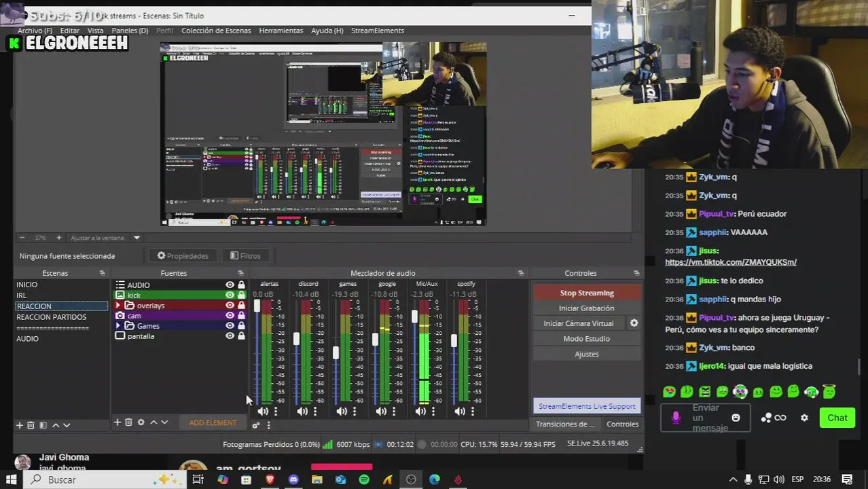Open the emoji picker in the chat box
Image resolution: width=868 pixels, height=489 pixels.
tap(736, 418)
